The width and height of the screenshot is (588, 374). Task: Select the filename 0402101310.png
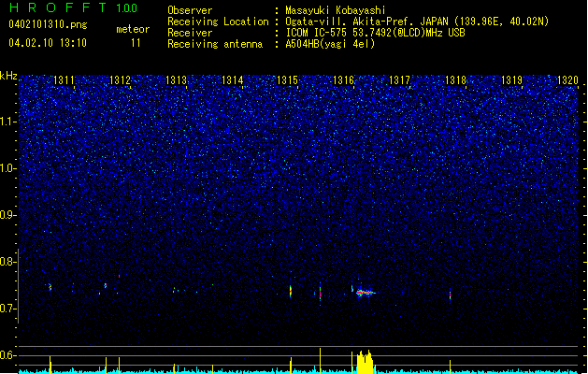point(48,24)
